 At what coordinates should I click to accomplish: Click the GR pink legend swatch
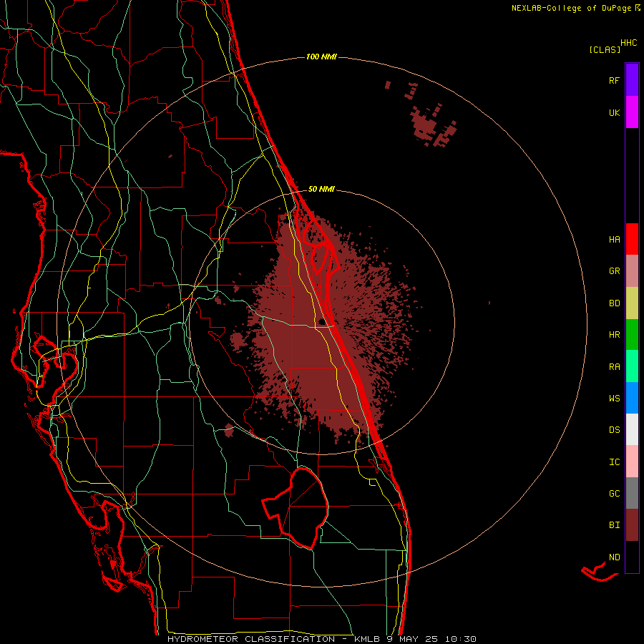(x=632, y=271)
